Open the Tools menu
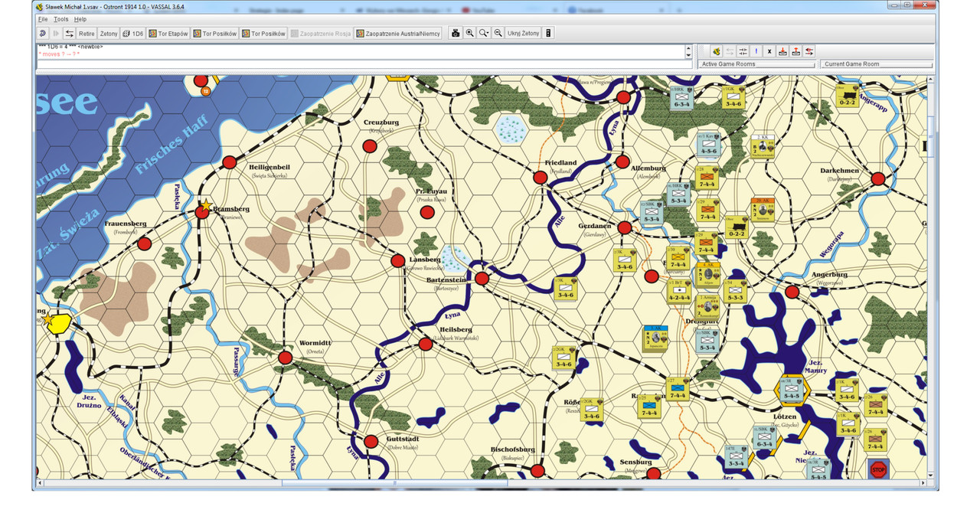This screenshot has height=526, width=980. click(x=61, y=19)
